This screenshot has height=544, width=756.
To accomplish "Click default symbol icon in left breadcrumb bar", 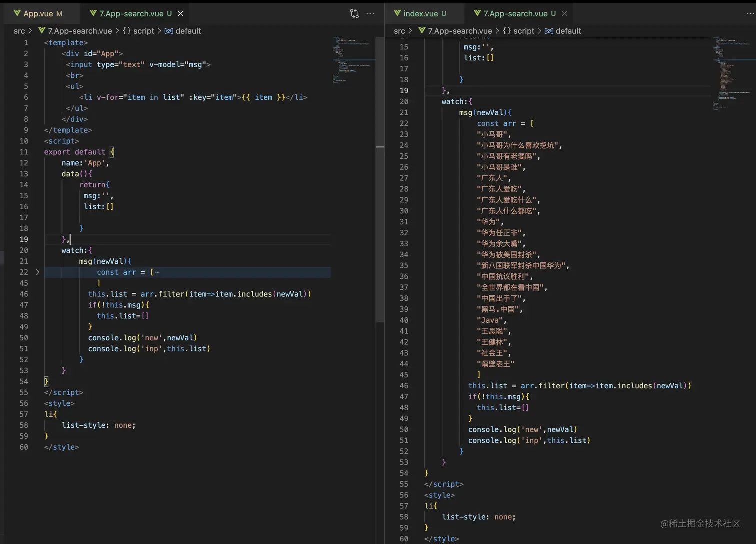I will [169, 31].
